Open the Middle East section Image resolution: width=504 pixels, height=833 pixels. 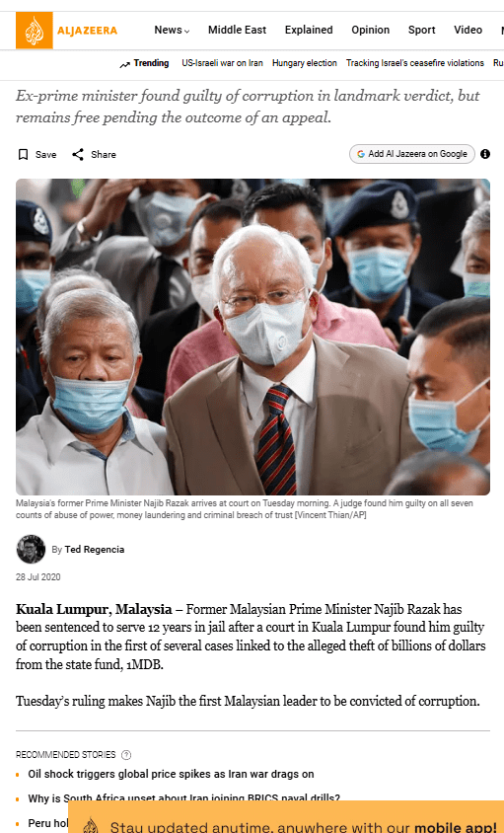click(x=237, y=31)
